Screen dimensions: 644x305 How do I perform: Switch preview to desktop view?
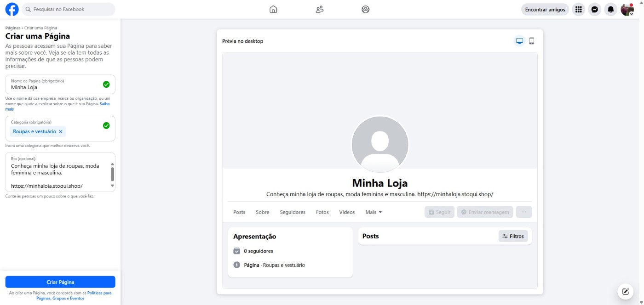[519, 40]
